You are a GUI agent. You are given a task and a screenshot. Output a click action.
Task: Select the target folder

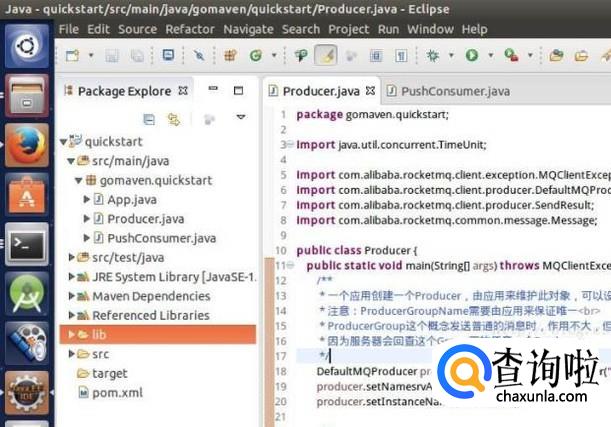tap(102, 373)
